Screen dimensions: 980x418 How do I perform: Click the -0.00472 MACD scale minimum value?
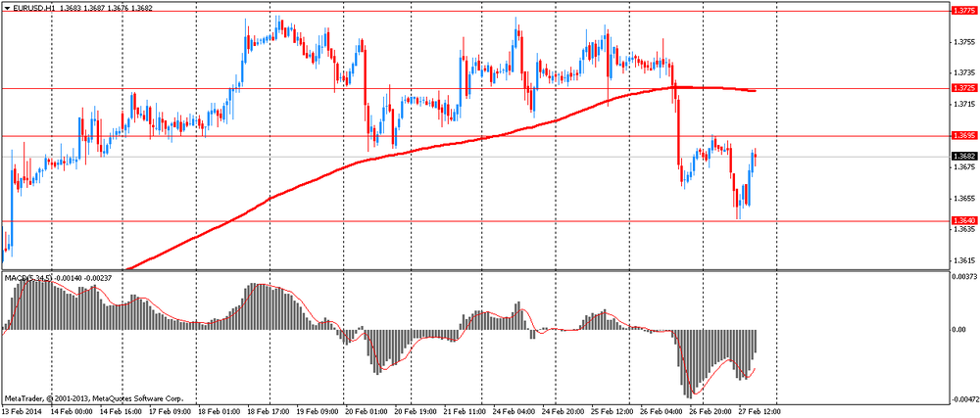963,399
